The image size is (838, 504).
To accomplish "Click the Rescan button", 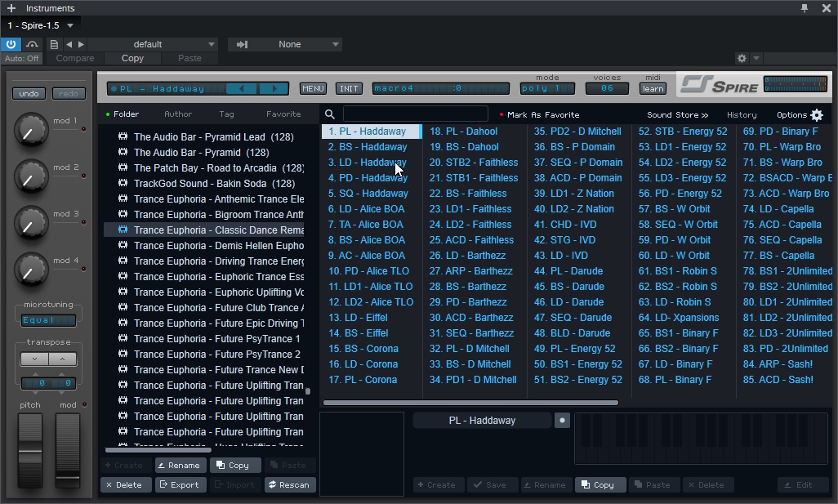I will 289,484.
